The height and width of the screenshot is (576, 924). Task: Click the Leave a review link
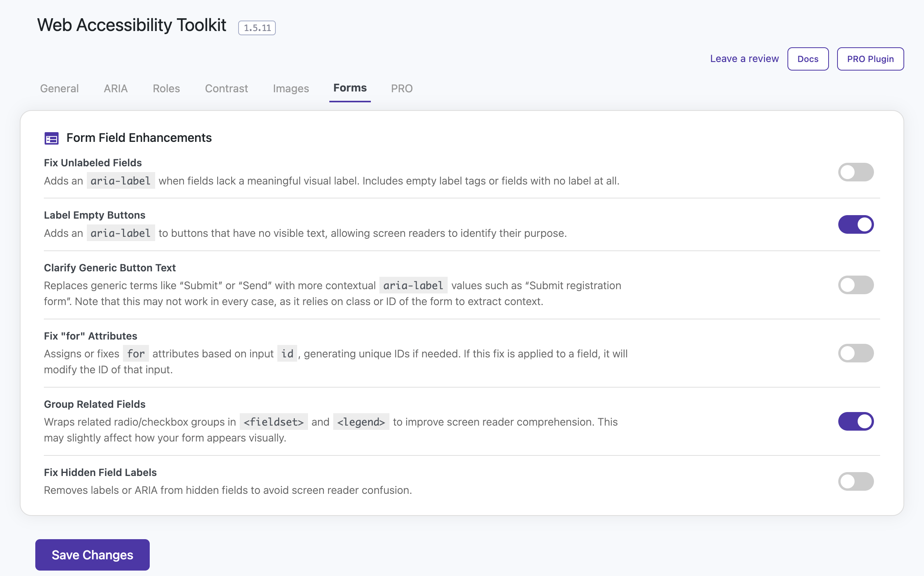[744, 59]
